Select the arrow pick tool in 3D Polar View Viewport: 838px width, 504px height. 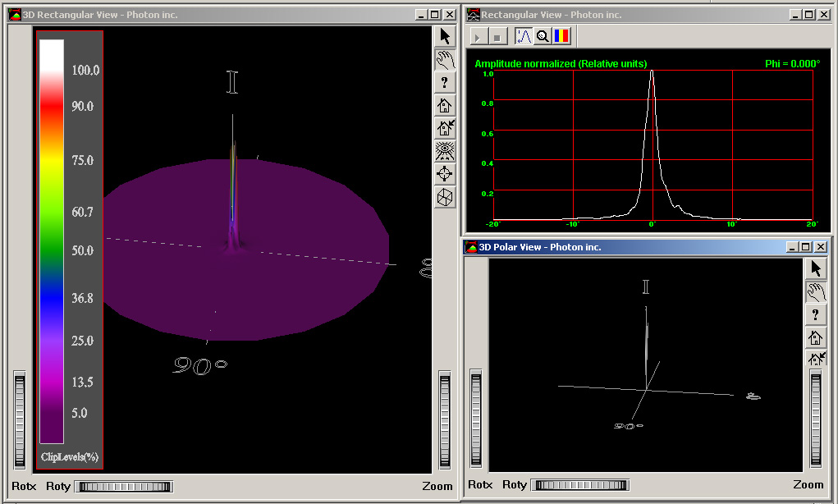coord(816,269)
